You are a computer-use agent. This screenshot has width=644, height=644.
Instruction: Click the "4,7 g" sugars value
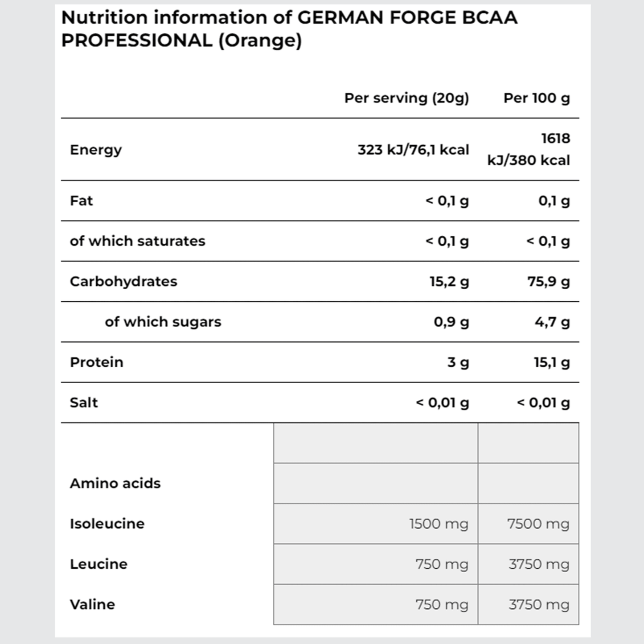pos(552,322)
